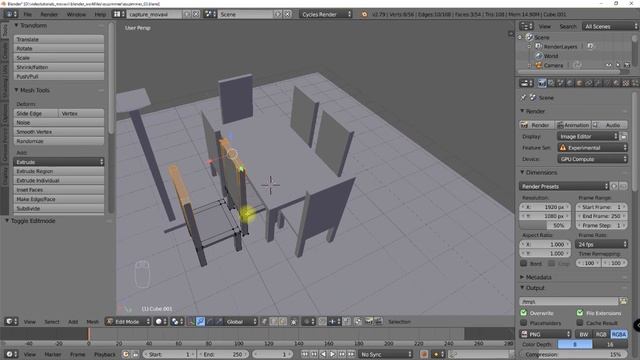Open the Cycles Render engine dropdown

(326, 14)
